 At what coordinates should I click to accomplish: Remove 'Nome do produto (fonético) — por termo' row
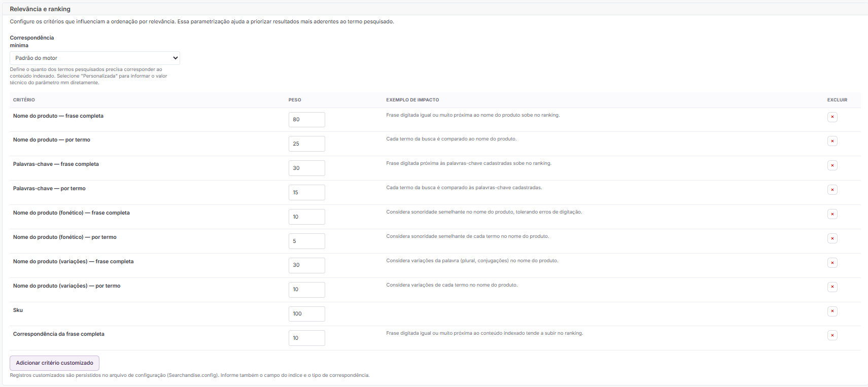(x=832, y=238)
